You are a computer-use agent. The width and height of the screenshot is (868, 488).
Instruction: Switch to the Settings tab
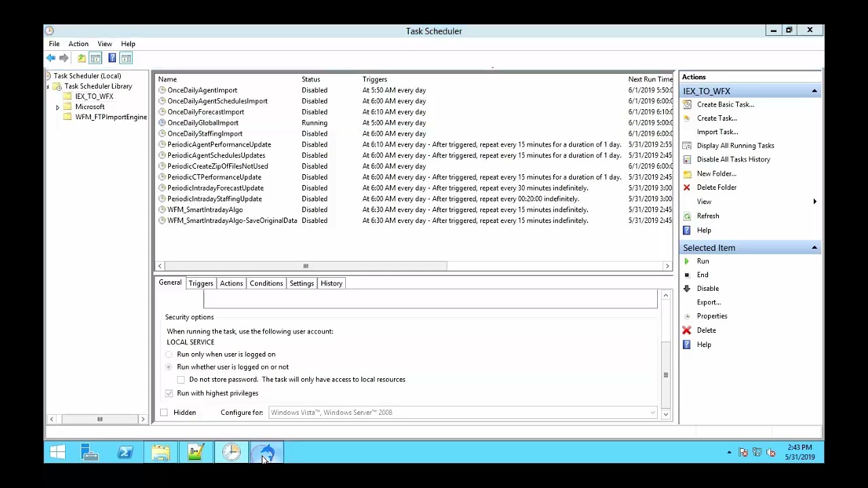pos(302,283)
